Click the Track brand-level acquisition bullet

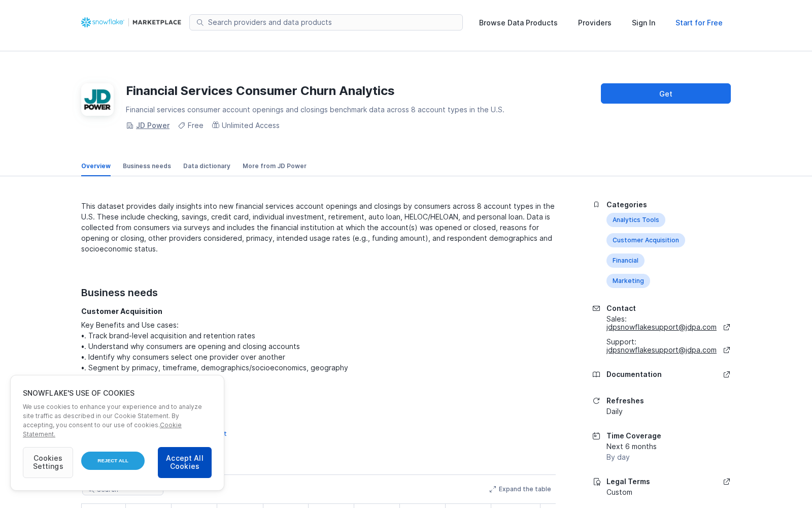(168, 336)
